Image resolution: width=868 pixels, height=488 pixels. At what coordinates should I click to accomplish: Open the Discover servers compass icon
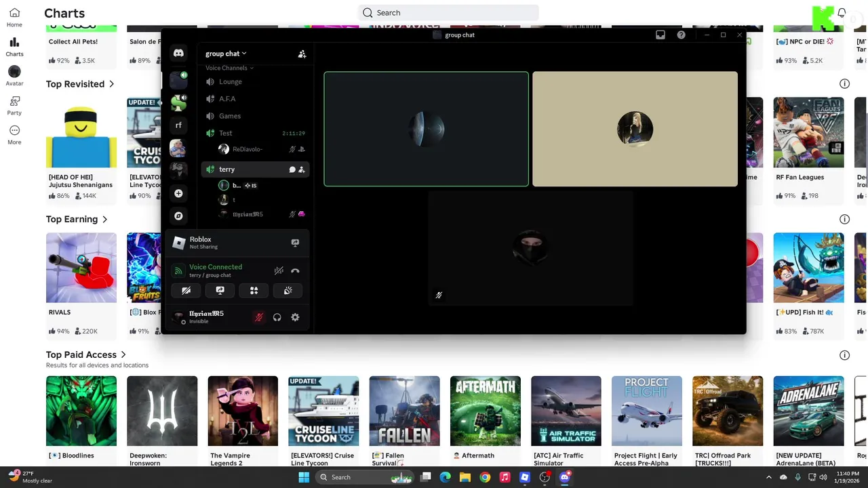pyautogui.click(x=178, y=216)
